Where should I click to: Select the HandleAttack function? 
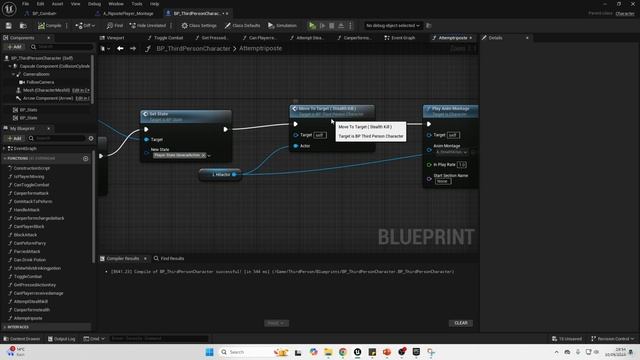(26, 210)
